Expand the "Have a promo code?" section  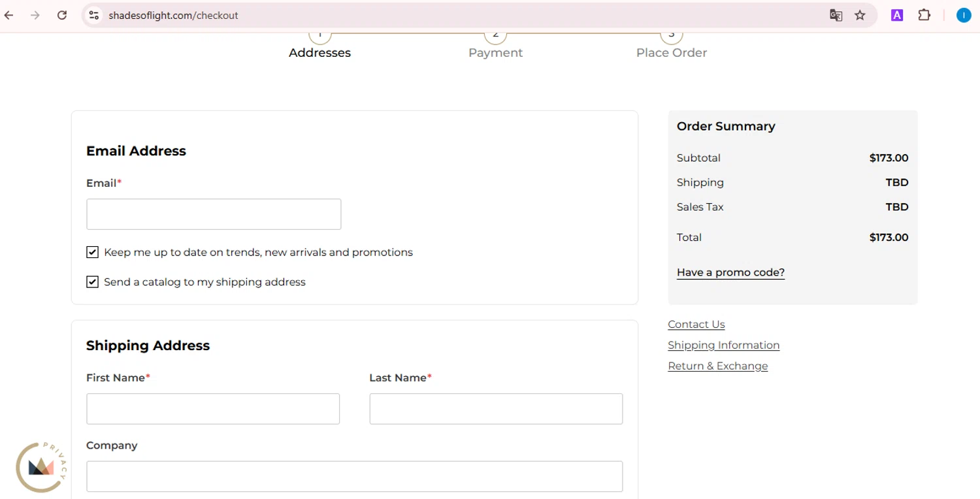pos(730,272)
